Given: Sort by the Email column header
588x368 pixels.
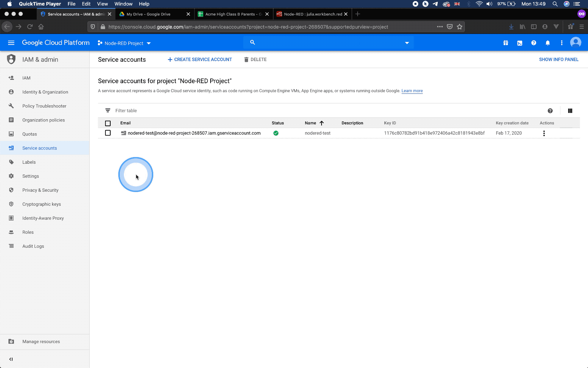Looking at the screenshot, I should 125,123.
